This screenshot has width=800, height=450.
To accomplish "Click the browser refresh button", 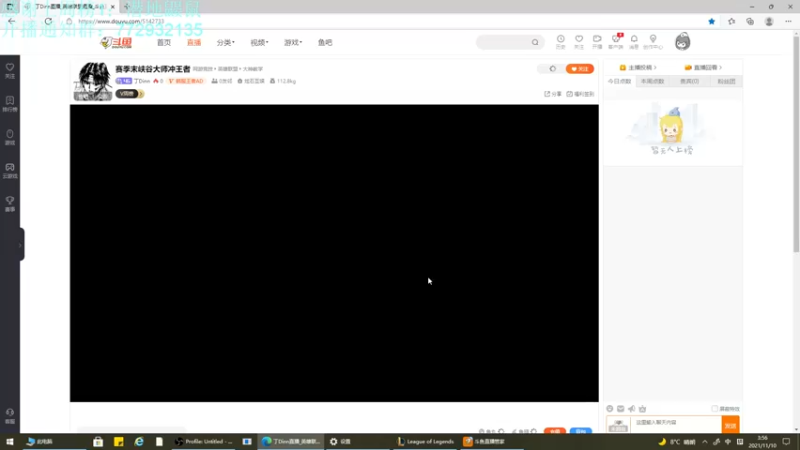I will point(48,21).
